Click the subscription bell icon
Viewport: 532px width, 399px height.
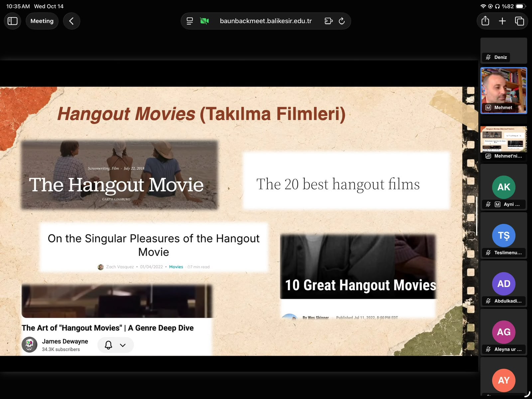tap(108, 345)
